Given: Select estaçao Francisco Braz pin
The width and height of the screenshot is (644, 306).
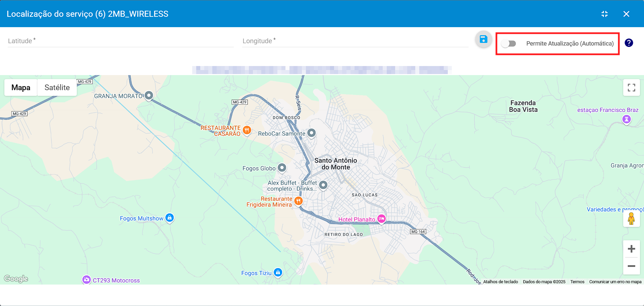Looking at the screenshot, I should coord(627,119).
